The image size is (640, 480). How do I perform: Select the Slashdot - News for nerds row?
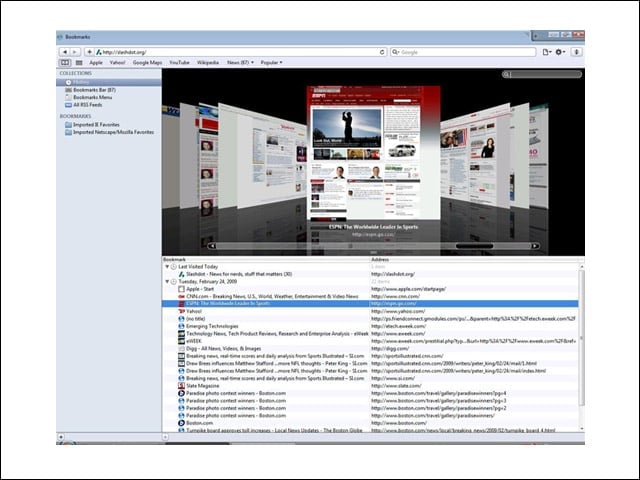tap(370, 274)
